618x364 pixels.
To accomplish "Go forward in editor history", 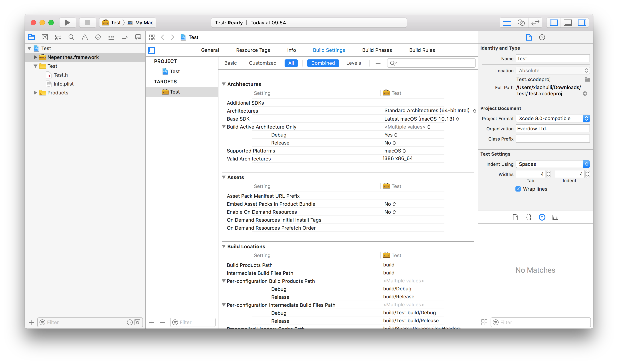I will 173,37.
